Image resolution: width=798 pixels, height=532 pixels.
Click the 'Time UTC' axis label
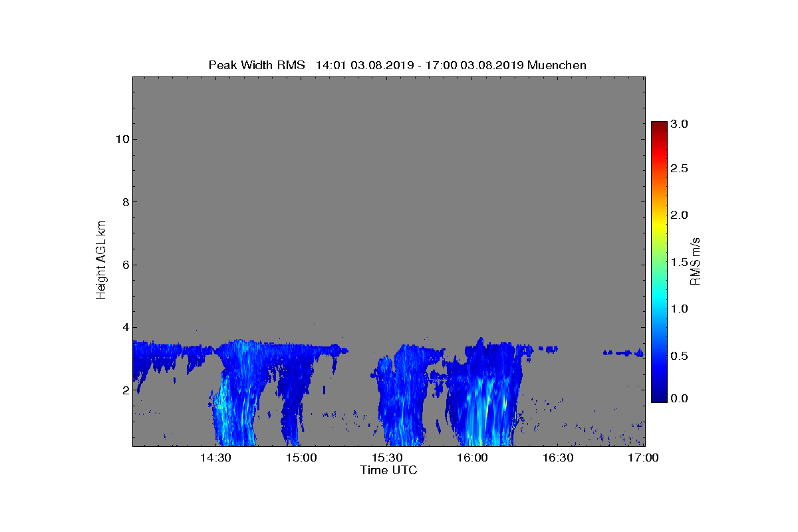[388, 470]
